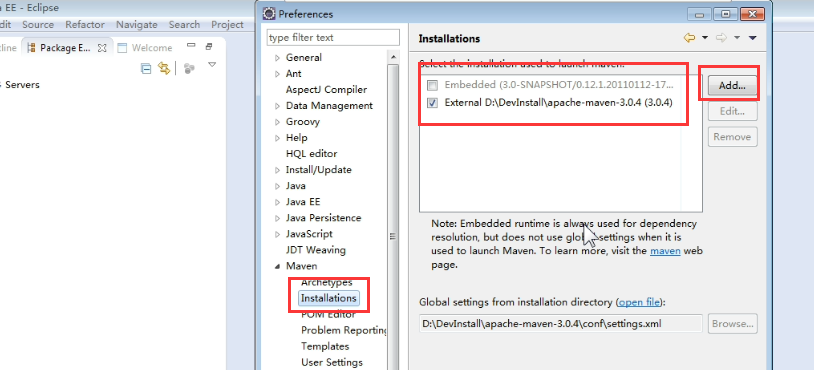Click the Package Explorer tab icon
The width and height of the screenshot is (814, 370).
point(32,48)
